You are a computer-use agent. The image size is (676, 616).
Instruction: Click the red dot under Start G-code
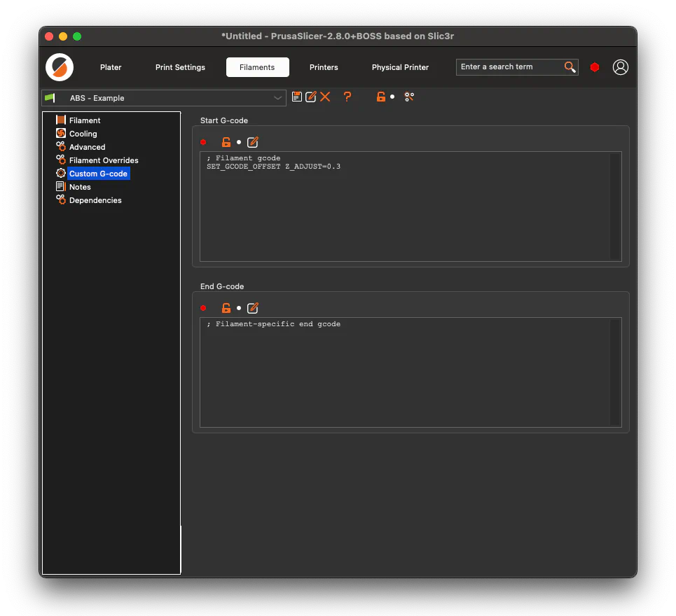coord(203,142)
